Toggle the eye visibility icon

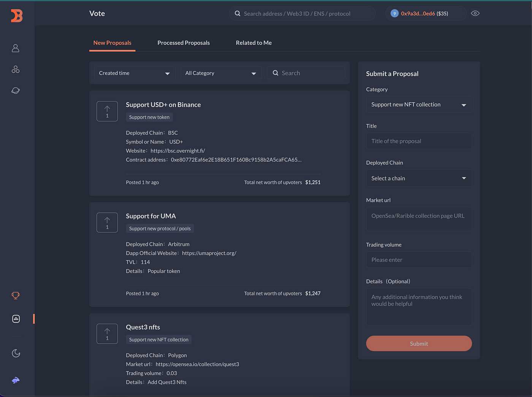[475, 13]
